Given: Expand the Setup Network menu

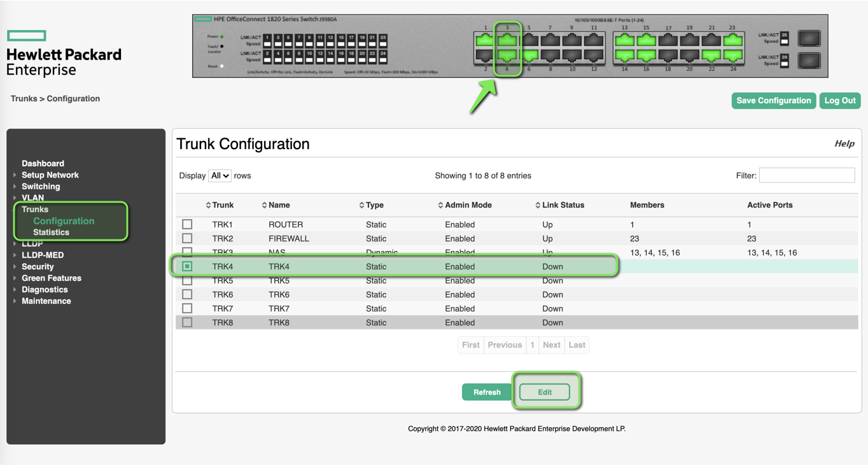Looking at the screenshot, I should tap(50, 175).
